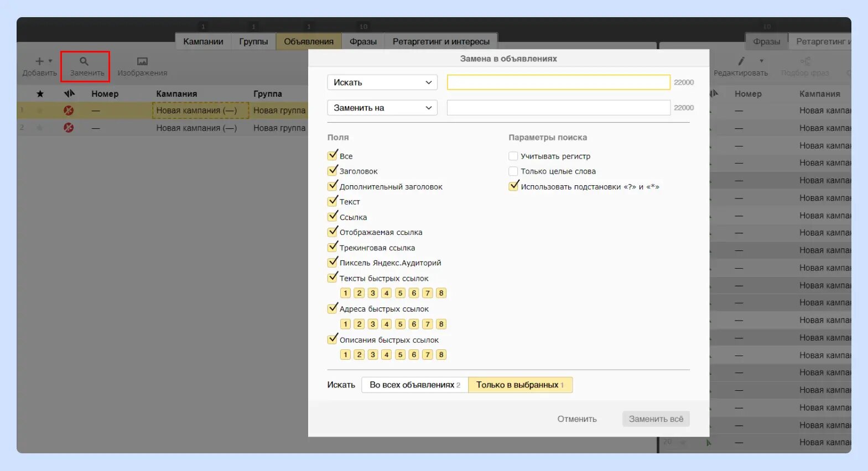Click the Группа column header
868x471 pixels.
[268, 94]
